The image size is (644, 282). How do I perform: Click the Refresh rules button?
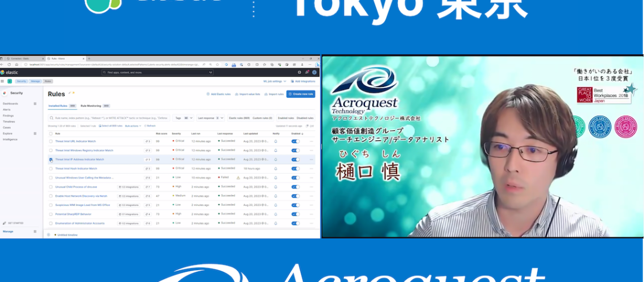pos(150,126)
